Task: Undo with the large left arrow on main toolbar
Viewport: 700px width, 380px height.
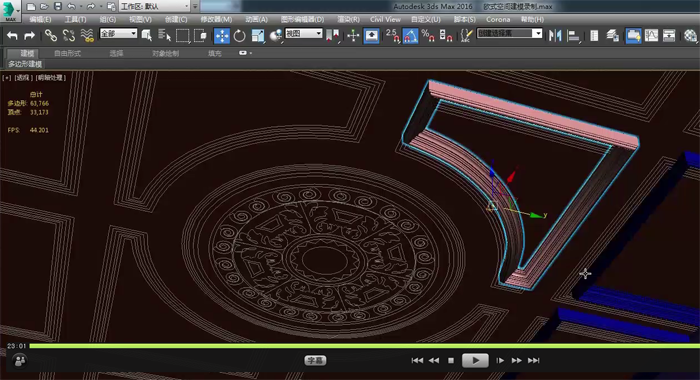Action: click(12, 35)
